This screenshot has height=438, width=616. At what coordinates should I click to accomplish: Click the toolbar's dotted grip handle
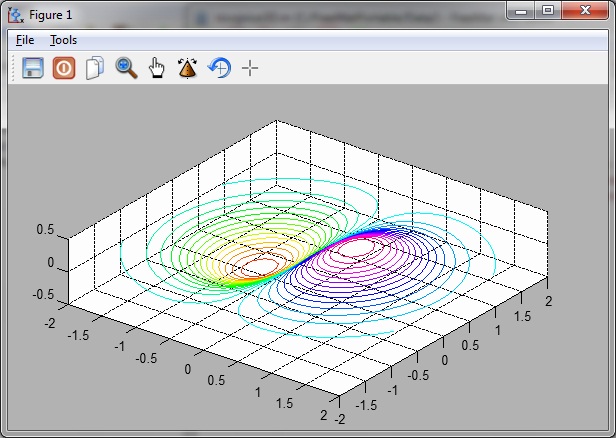[x=13, y=68]
